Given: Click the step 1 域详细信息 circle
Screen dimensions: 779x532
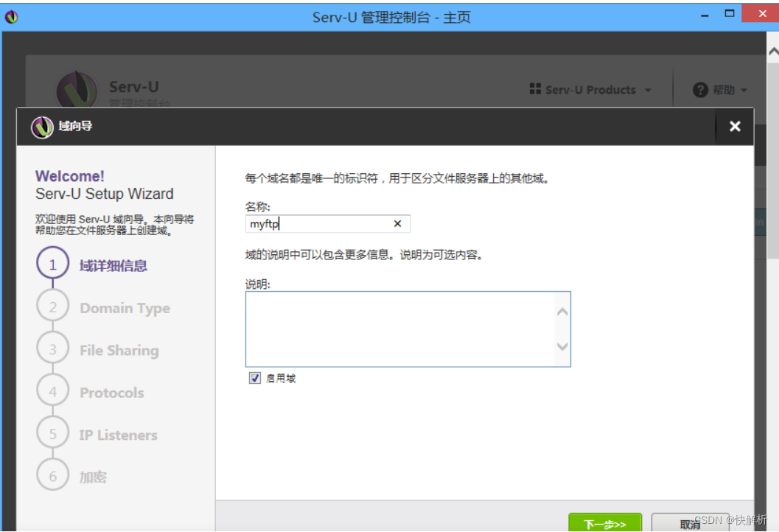Looking at the screenshot, I should click(x=52, y=263).
